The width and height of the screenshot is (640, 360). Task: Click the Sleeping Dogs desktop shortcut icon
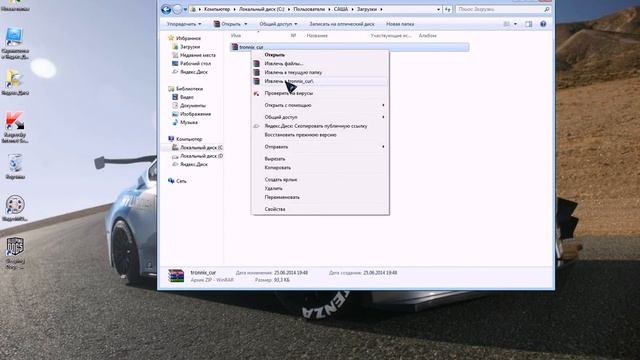pyautogui.click(x=15, y=253)
